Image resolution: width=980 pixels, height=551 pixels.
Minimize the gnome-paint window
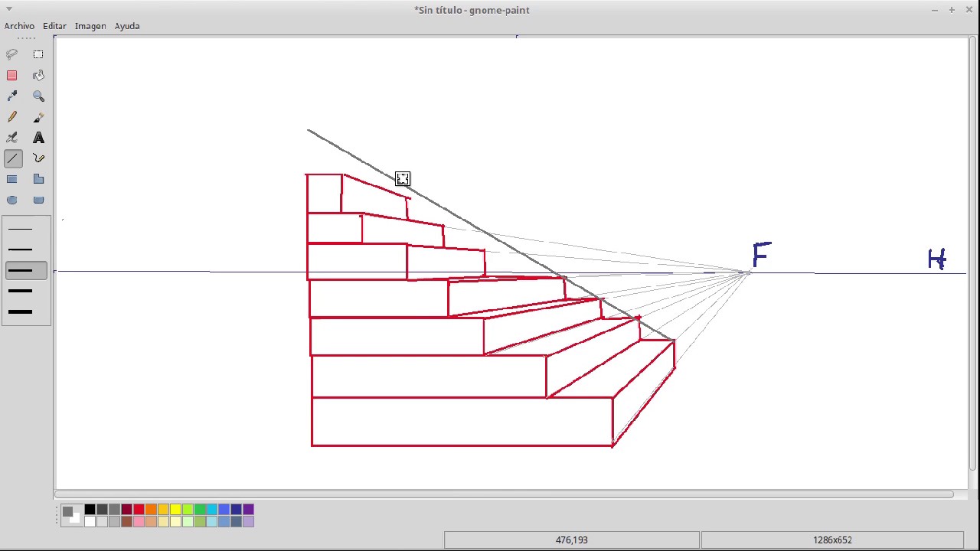coord(935,10)
